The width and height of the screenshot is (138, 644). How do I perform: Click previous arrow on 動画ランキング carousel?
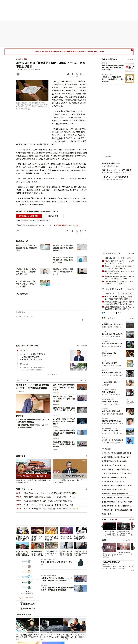pyautogui.click(x=103, y=526)
